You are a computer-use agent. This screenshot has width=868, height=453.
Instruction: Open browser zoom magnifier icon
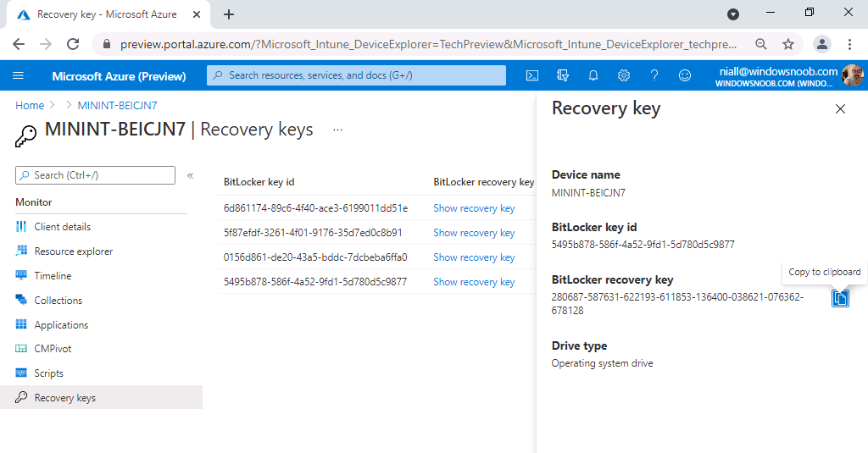click(761, 44)
